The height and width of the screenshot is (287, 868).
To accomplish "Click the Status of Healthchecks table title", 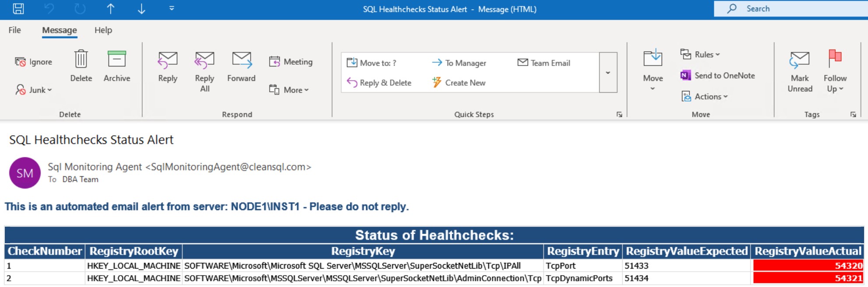I will 434,235.
